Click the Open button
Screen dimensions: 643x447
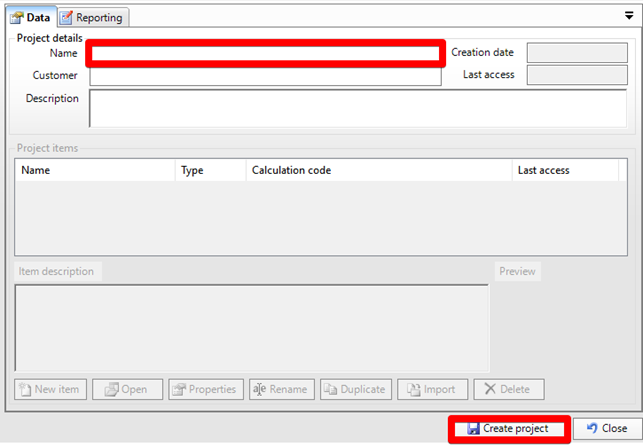[x=127, y=389]
